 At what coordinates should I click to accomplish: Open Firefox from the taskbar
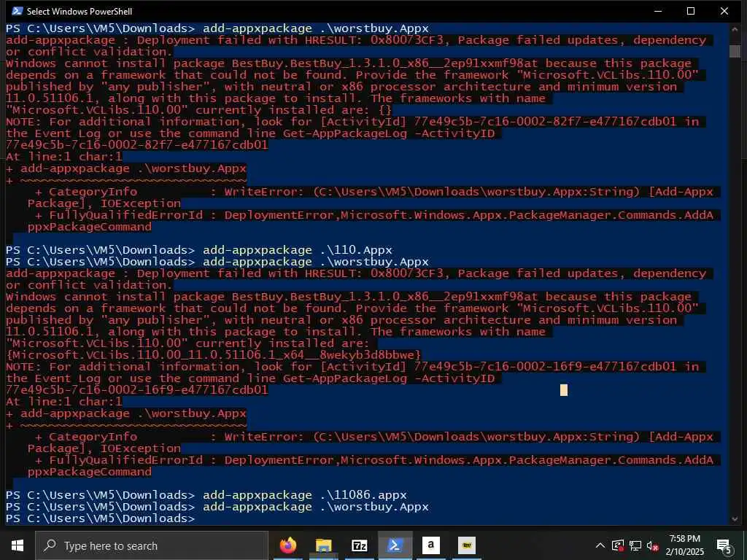point(287,545)
